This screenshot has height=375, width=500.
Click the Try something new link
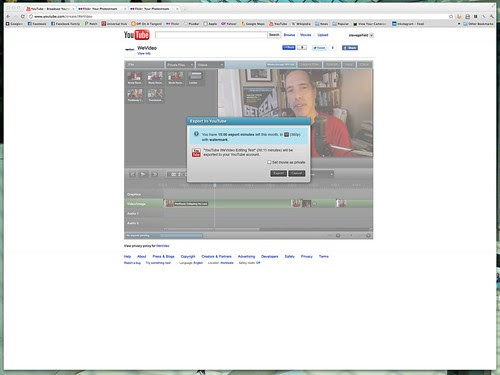158,263
